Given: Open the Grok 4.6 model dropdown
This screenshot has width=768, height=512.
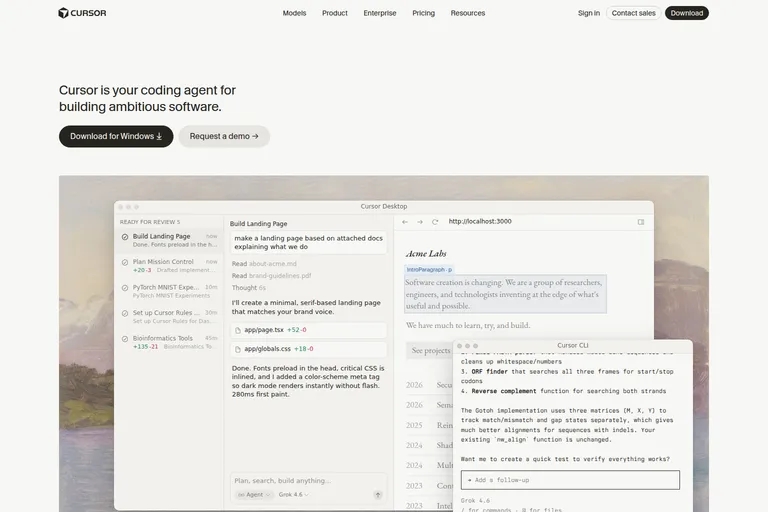Looking at the screenshot, I should [293, 495].
